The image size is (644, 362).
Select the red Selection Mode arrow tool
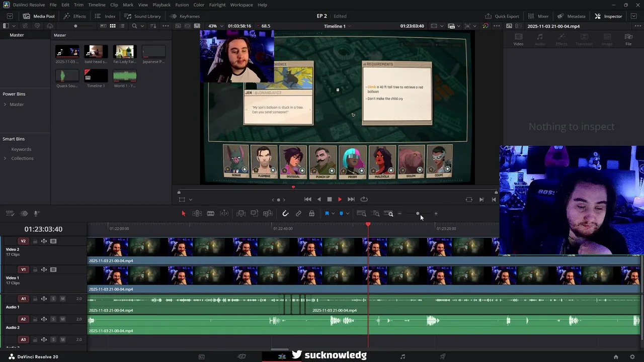click(x=183, y=214)
